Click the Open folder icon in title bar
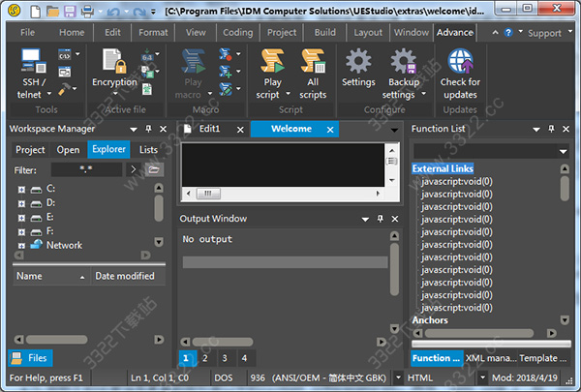 pyautogui.click(x=52, y=12)
